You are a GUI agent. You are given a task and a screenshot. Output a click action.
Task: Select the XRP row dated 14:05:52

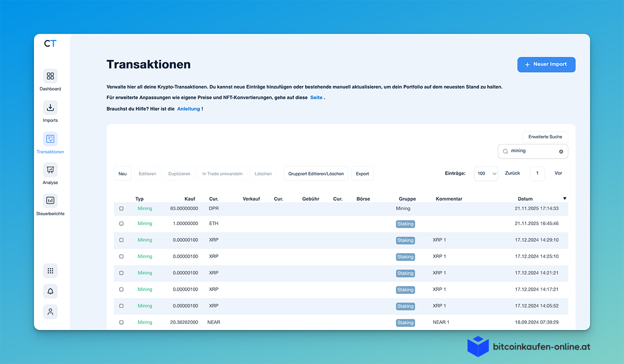click(121, 306)
